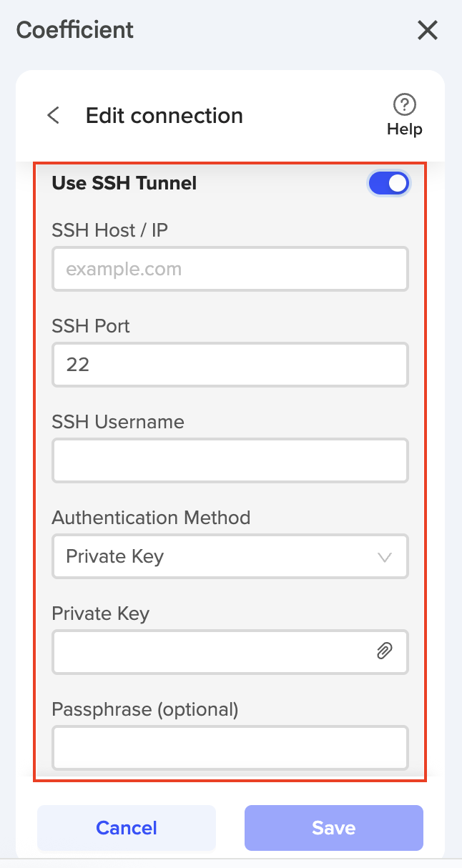This screenshot has height=868, width=462.
Task: Select the SSH Username text box
Action: 230,460
